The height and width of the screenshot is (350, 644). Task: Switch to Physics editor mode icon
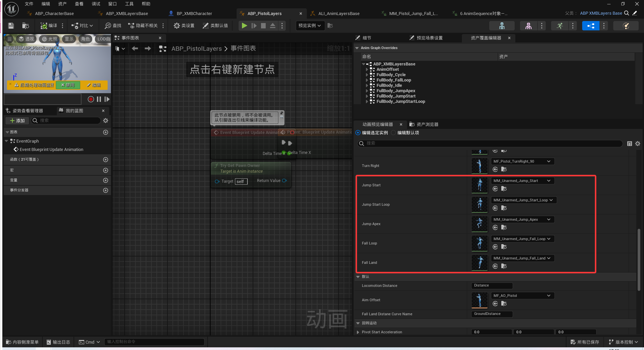click(626, 26)
